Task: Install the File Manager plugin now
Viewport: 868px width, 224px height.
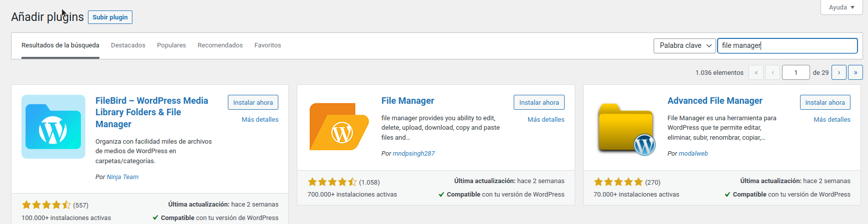Action: [539, 102]
